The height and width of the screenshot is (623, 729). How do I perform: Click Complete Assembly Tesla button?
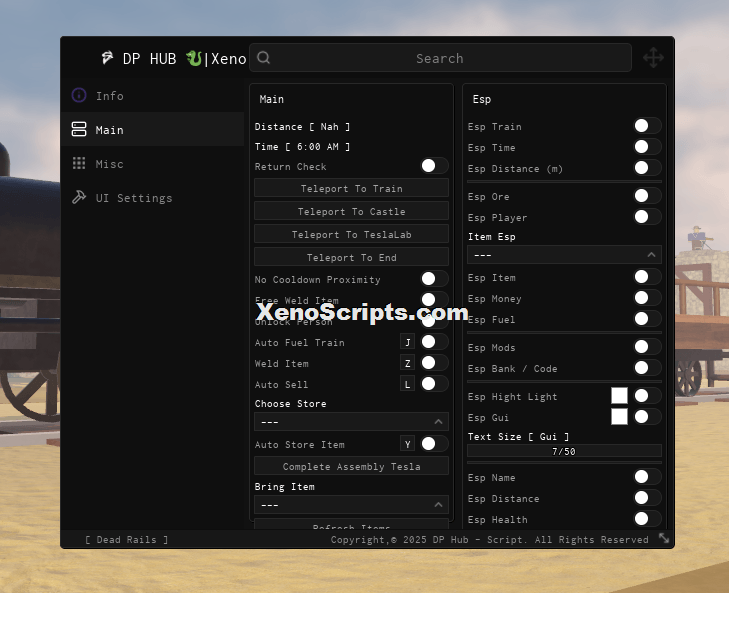click(x=351, y=466)
